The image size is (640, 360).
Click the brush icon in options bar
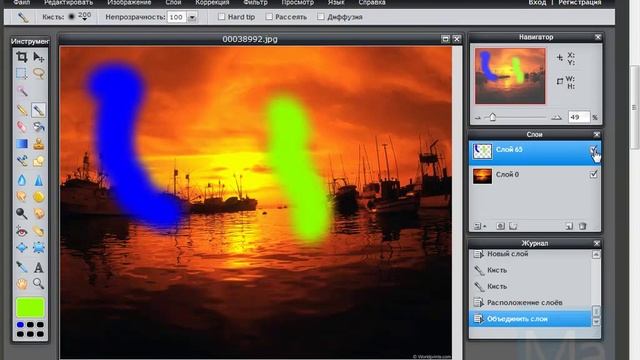click(x=22, y=17)
